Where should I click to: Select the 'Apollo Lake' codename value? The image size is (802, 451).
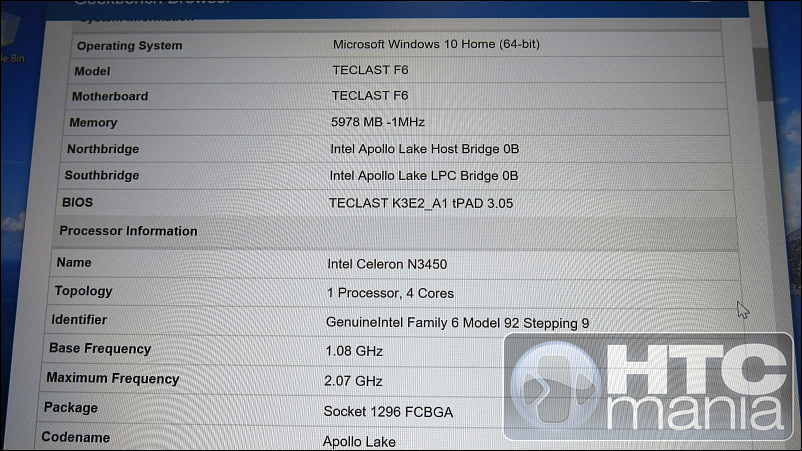point(359,442)
